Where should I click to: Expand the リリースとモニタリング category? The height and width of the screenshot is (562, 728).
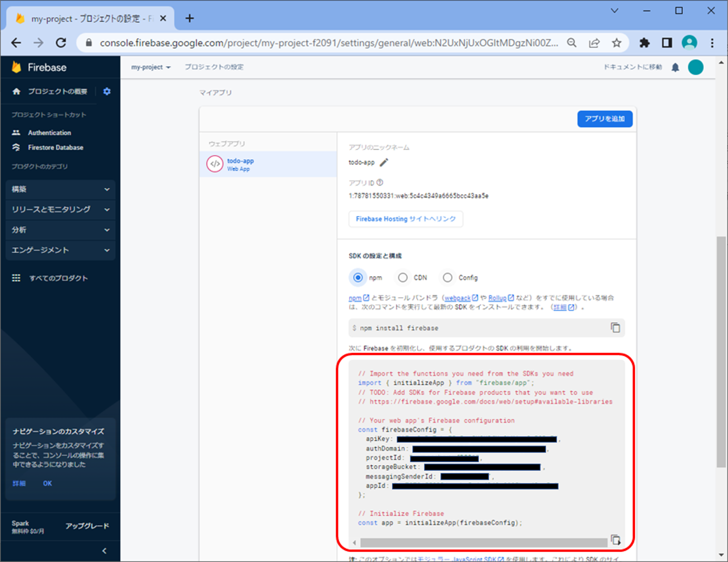coord(61,209)
